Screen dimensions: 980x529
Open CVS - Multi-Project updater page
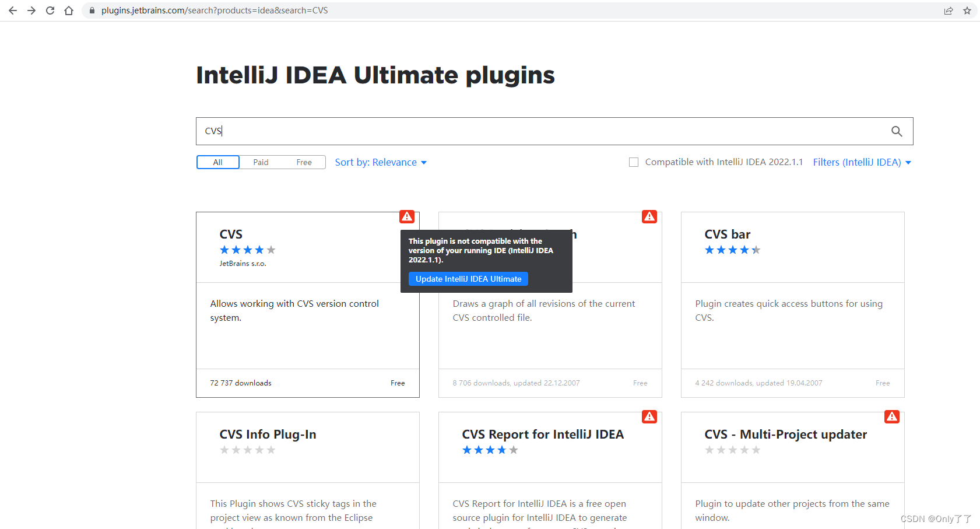point(785,435)
